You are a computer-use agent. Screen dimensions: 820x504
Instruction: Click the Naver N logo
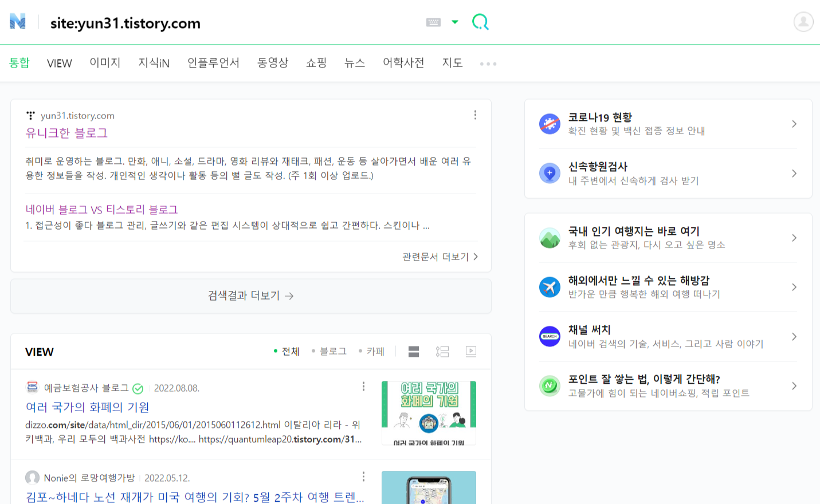(x=18, y=22)
